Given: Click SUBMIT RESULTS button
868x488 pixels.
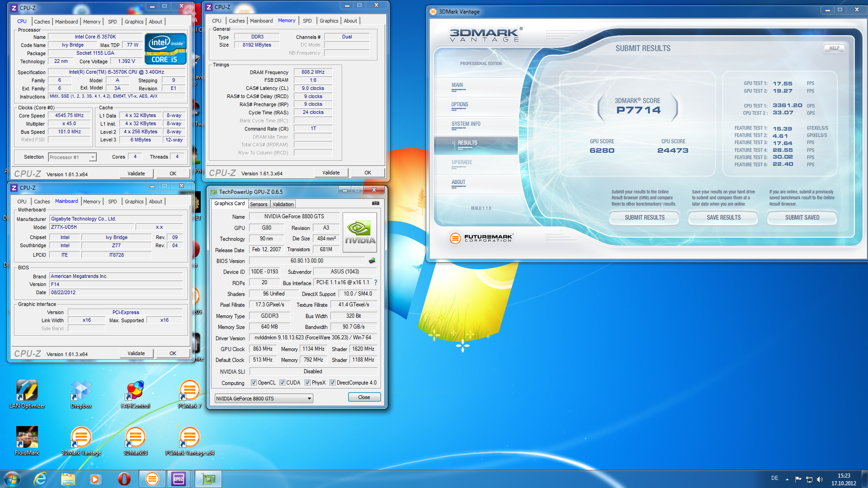Looking at the screenshot, I should (644, 218).
